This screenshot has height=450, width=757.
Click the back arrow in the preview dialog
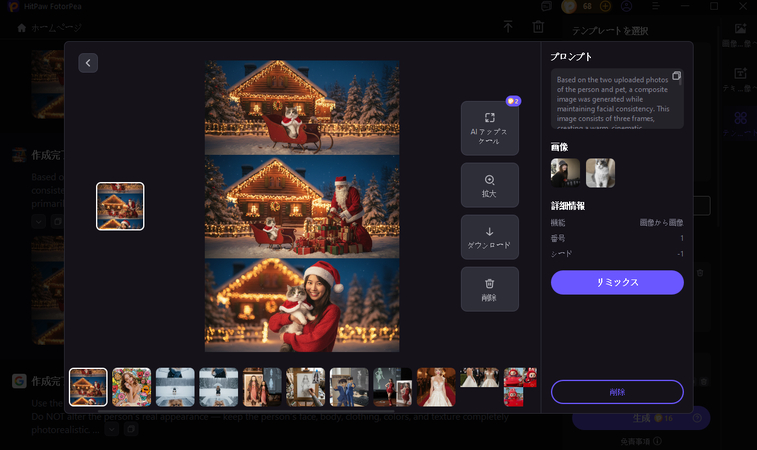pos(88,63)
